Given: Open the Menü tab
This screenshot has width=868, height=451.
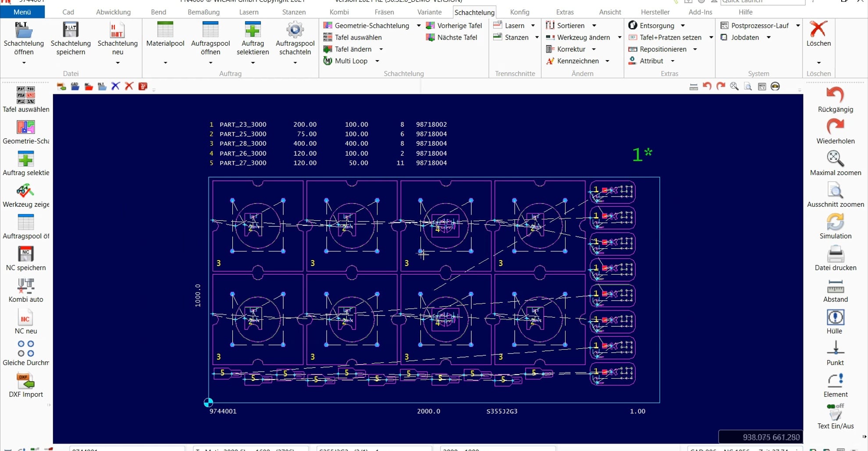Looking at the screenshot, I should (x=22, y=12).
